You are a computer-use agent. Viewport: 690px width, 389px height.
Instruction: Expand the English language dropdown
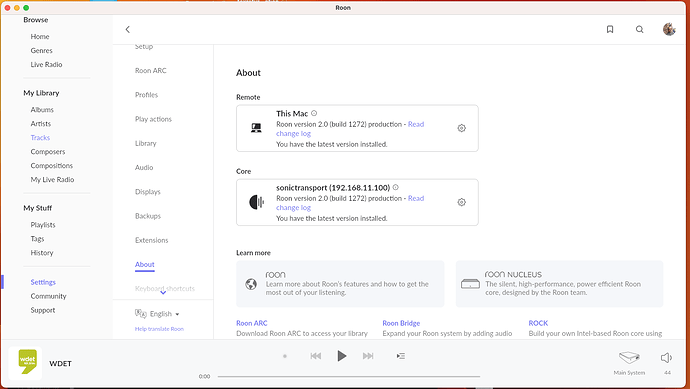165,314
